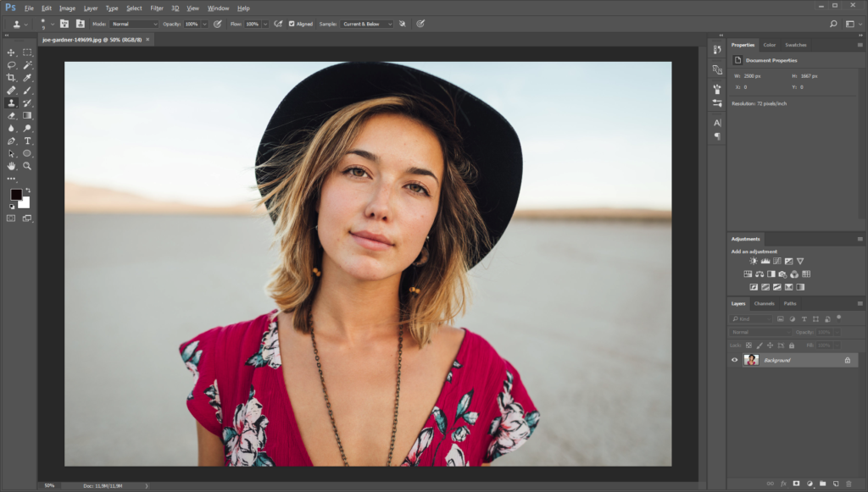Toggle Quick Mask mode icon

(x=11, y=218)
